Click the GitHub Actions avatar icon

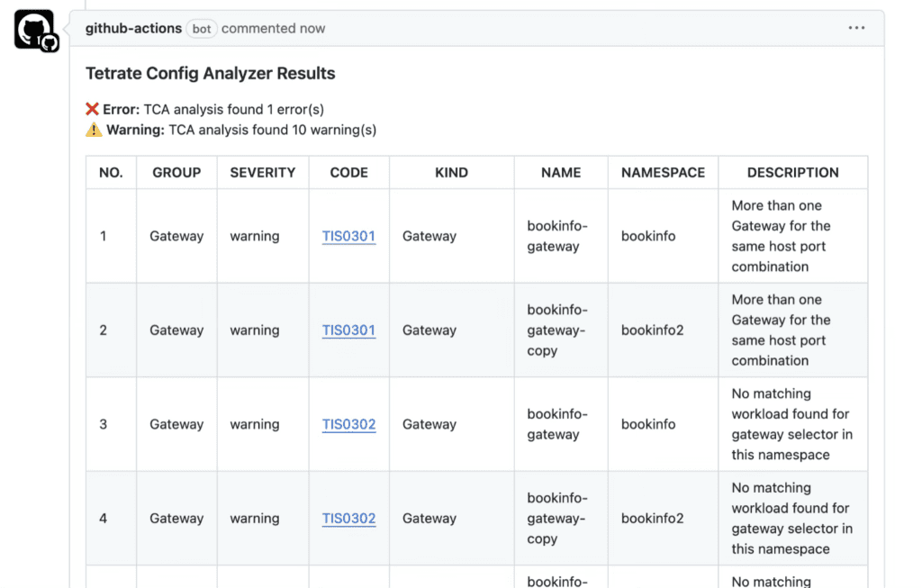35,30
